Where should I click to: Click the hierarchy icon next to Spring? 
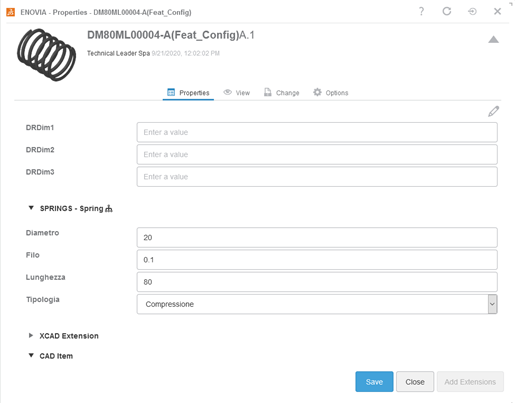tap(109, 209)
